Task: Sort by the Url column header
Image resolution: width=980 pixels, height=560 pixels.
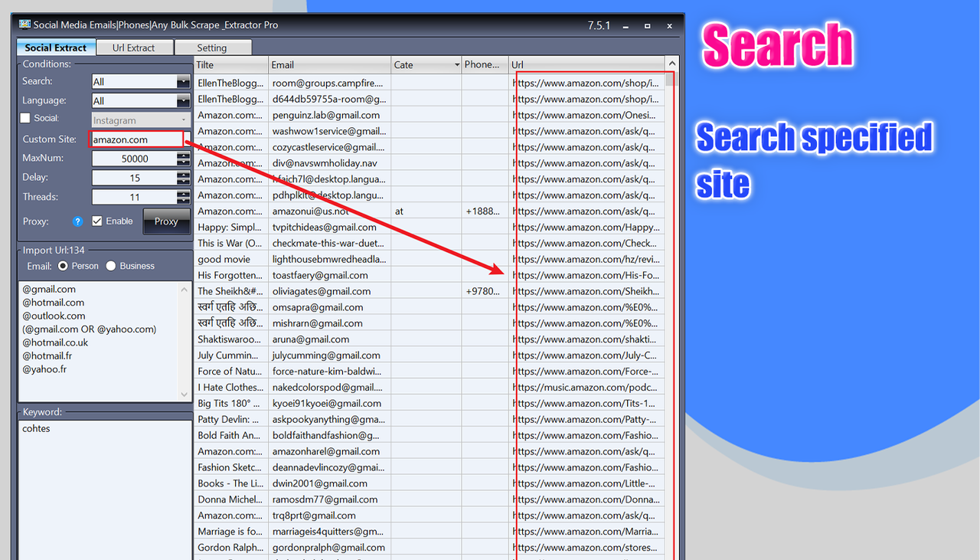Action: point(586,64)
